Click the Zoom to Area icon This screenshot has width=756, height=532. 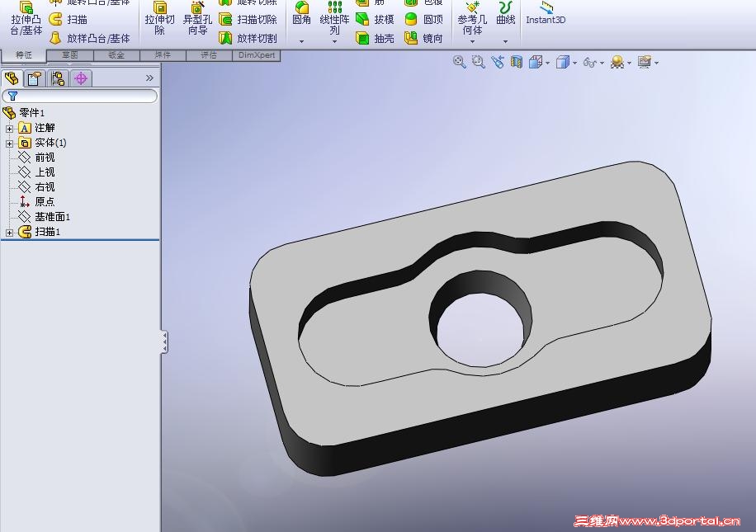(x=479, y=62)
